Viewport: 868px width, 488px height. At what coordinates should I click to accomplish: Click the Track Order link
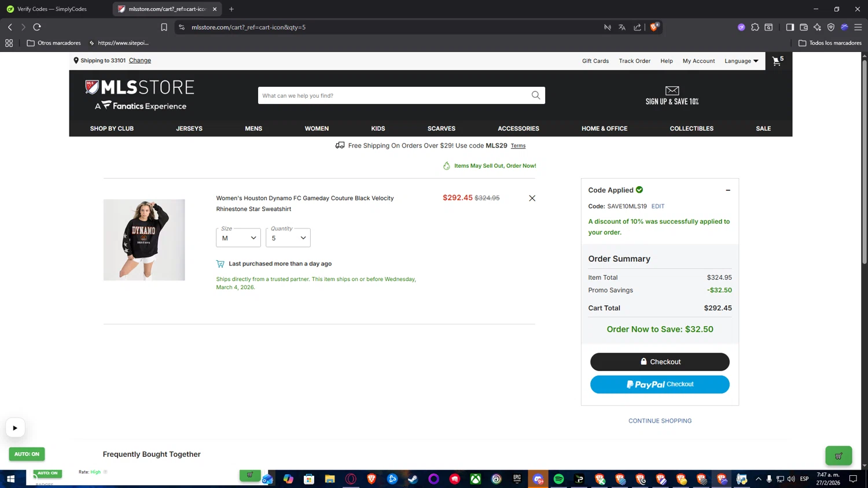(634, 61)
